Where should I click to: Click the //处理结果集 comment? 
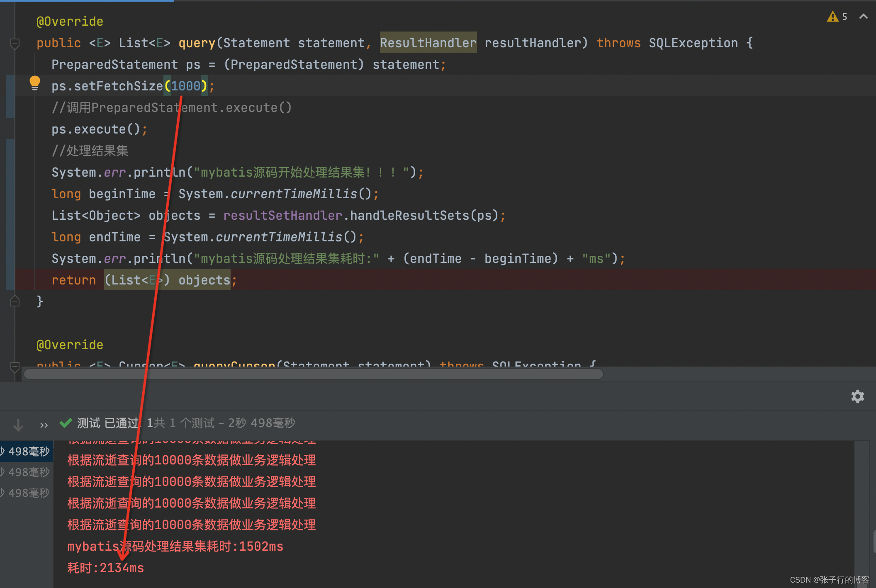click(90, 151)
